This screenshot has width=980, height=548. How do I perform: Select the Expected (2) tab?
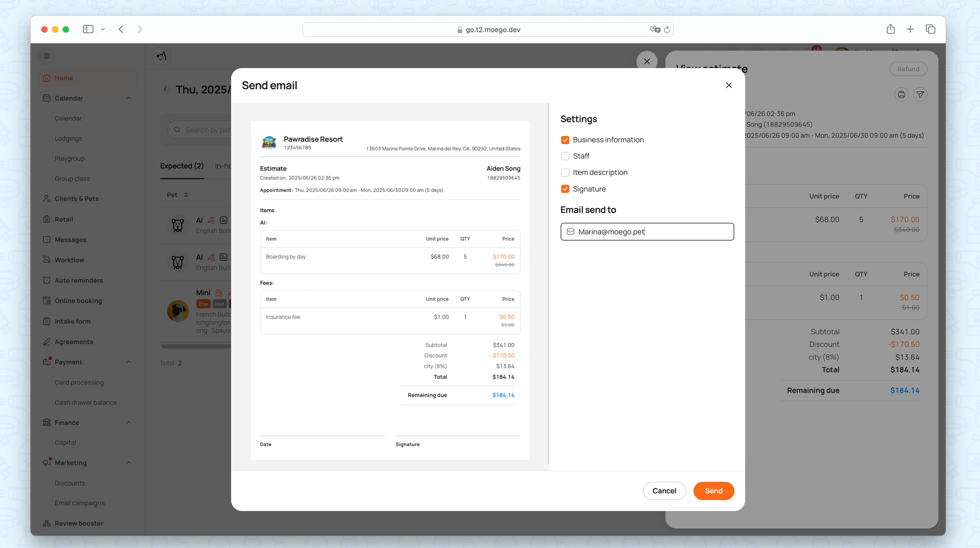tap(182, 166)
